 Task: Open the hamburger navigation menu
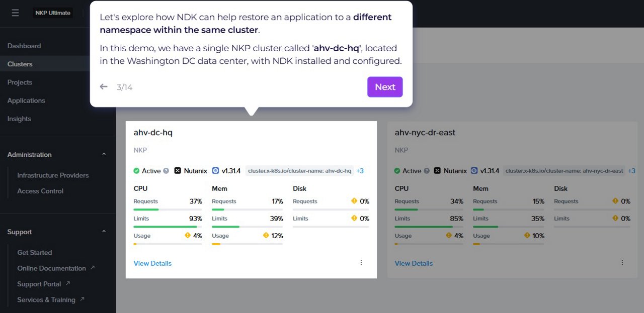(15, 13)
